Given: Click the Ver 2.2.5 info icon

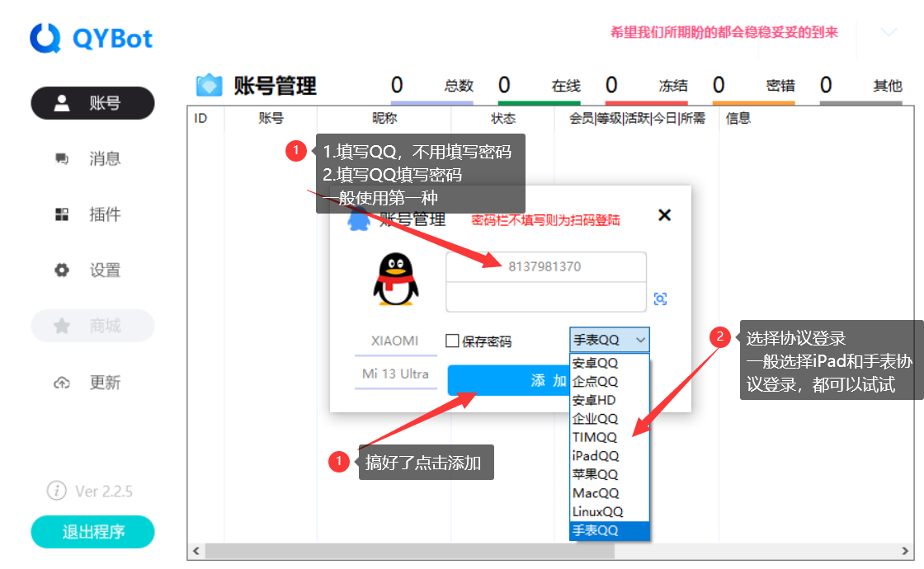Looking at the screenshot, I should coord(56,491).
